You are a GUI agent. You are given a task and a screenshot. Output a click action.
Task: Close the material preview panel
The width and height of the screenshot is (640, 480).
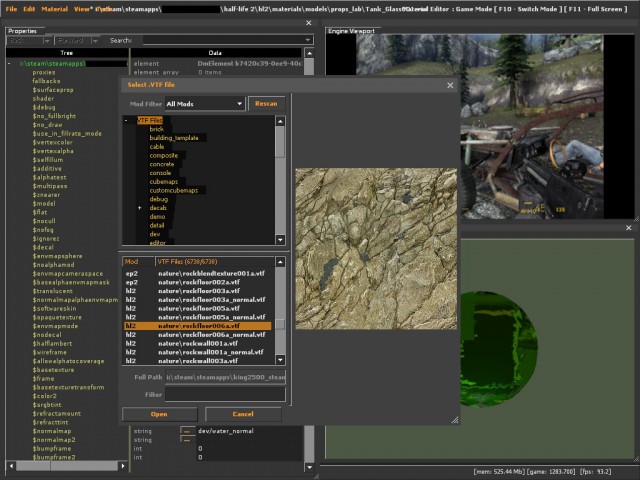(x=629, y=228)
